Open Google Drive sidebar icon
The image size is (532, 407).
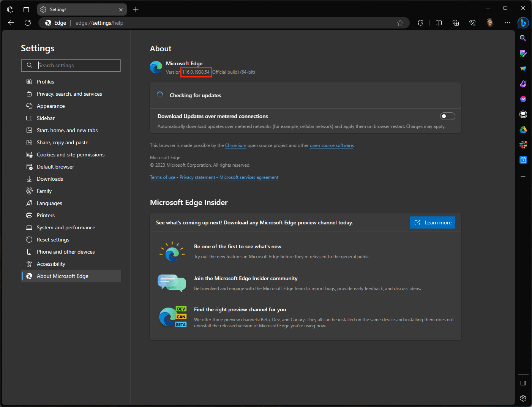point(523,129)
